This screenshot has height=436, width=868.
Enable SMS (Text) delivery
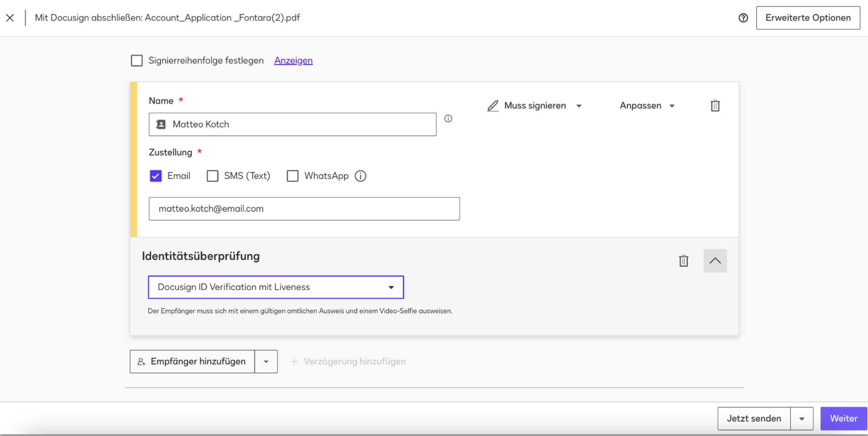coord(212,176)
